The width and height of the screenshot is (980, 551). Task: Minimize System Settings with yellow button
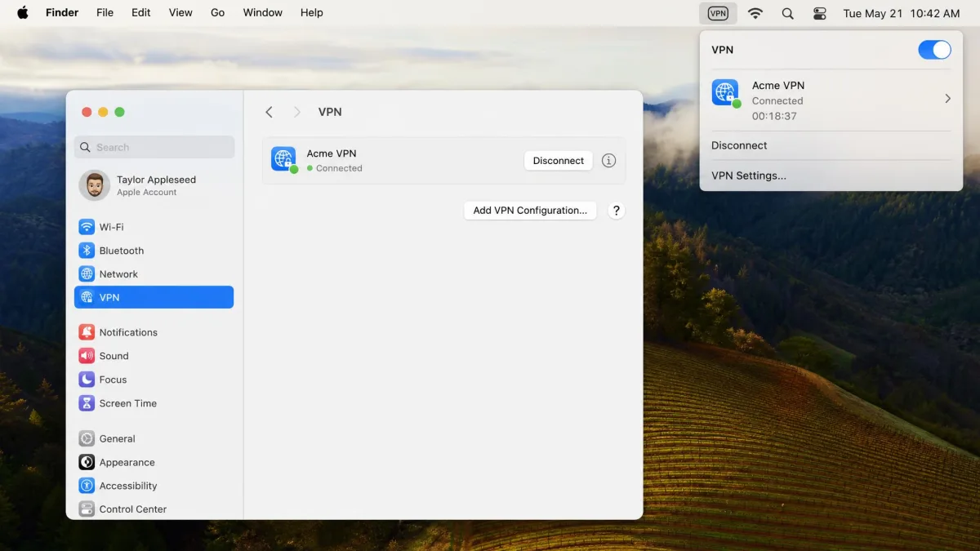pos(103,112)
